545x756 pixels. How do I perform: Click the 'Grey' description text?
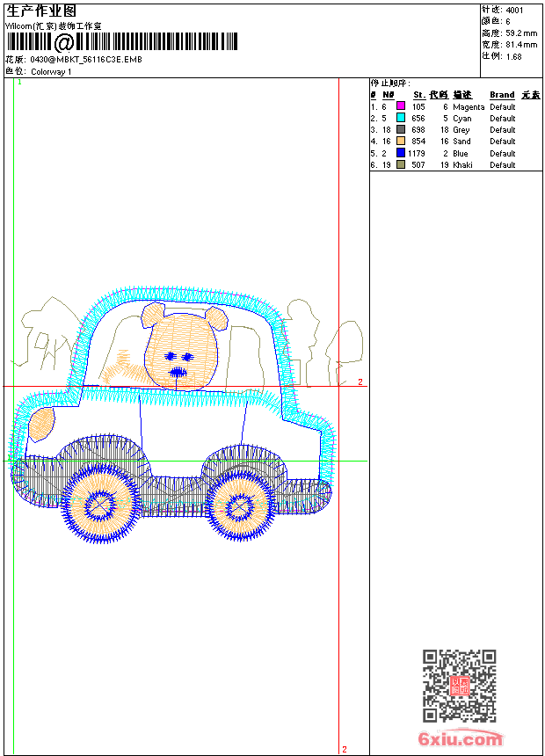point(461,130)
